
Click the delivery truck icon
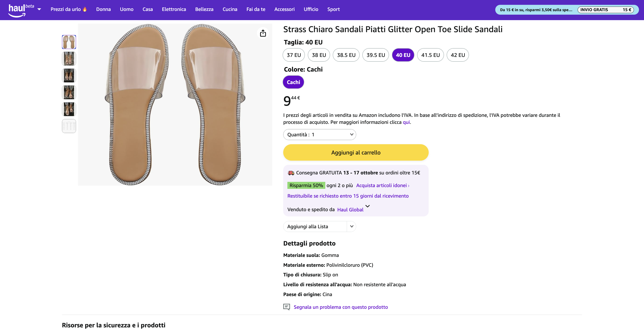(291, 173)
